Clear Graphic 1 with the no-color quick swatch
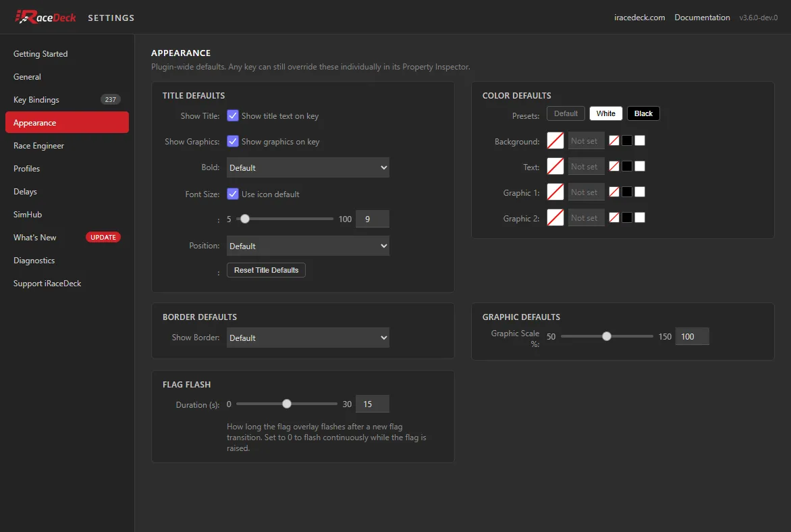 pos(614,192)
